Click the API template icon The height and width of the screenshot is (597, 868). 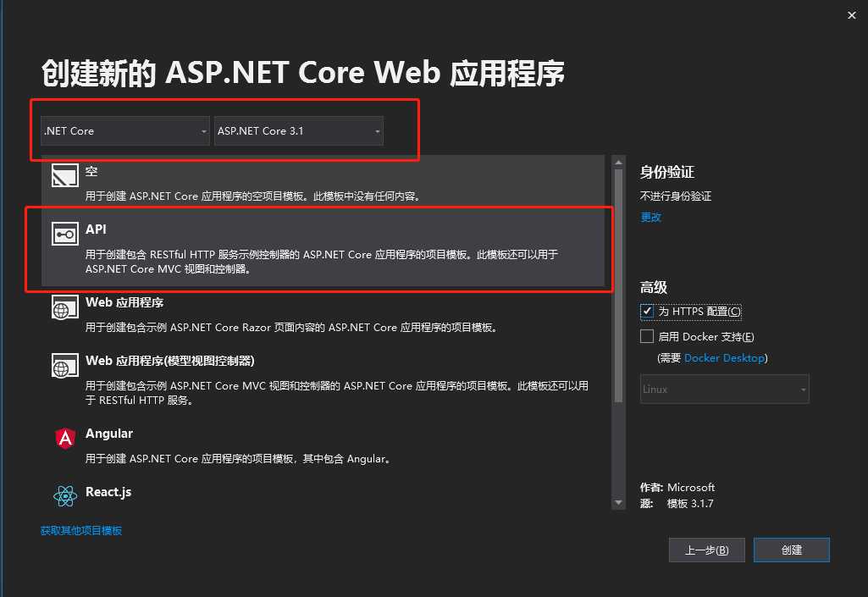[x=64, y=234]
